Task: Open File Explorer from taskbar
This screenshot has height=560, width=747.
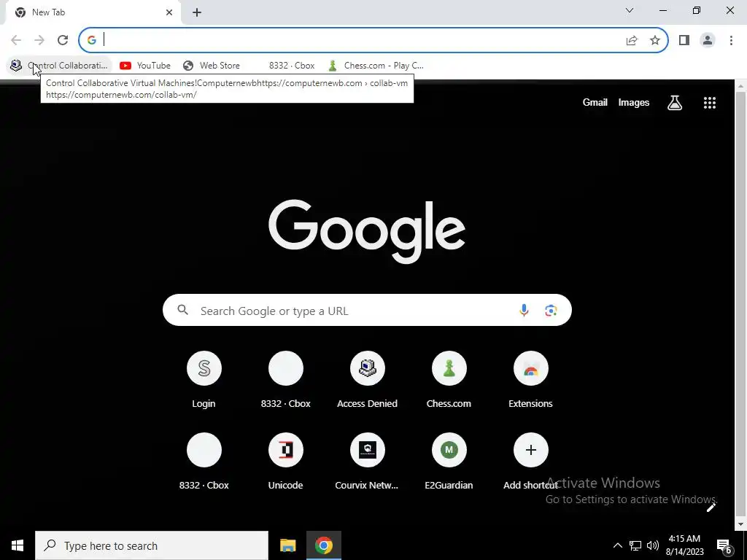Action: pos(287,545)
